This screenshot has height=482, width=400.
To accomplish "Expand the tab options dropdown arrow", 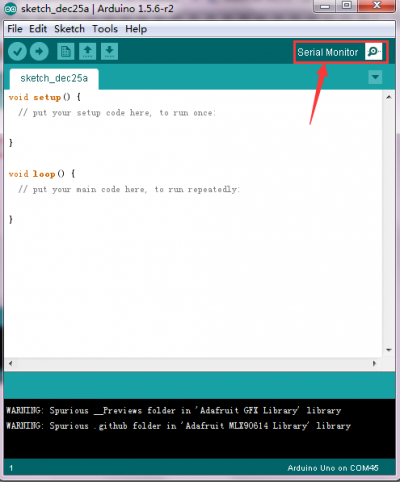I will click(x=375, y=77).
